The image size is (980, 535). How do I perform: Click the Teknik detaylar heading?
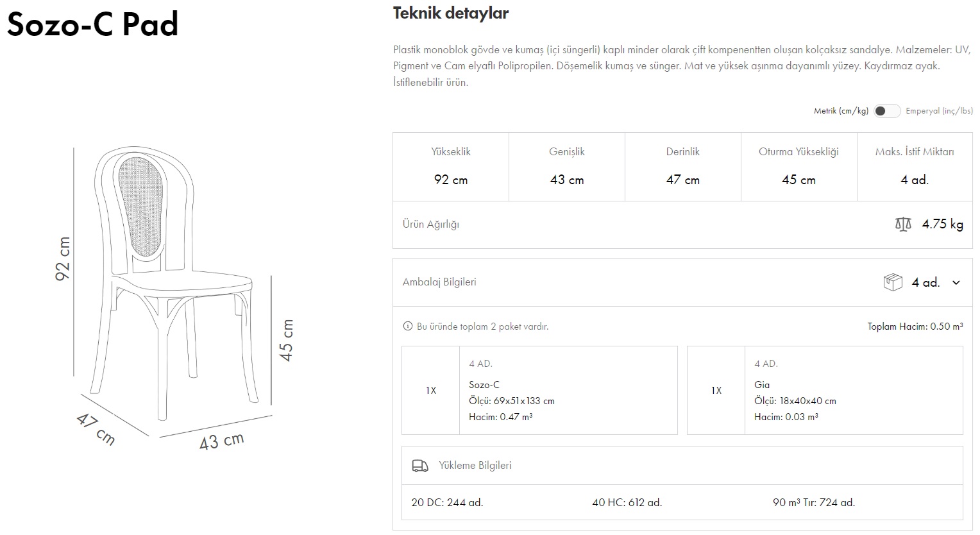tap(451, 13)
